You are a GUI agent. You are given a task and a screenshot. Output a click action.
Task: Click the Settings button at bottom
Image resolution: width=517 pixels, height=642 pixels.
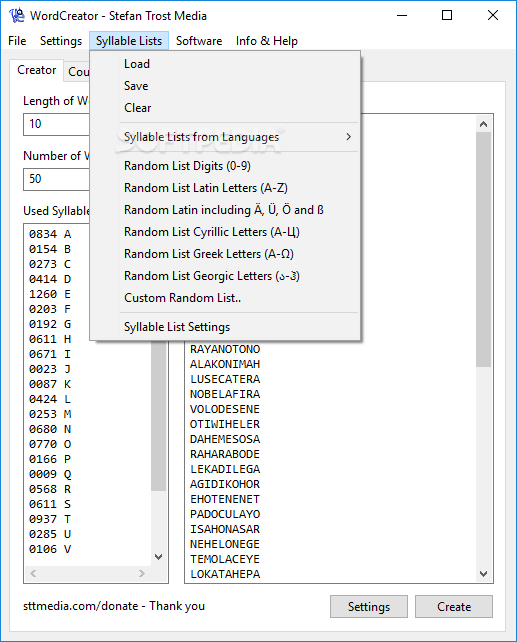point(369,606)
